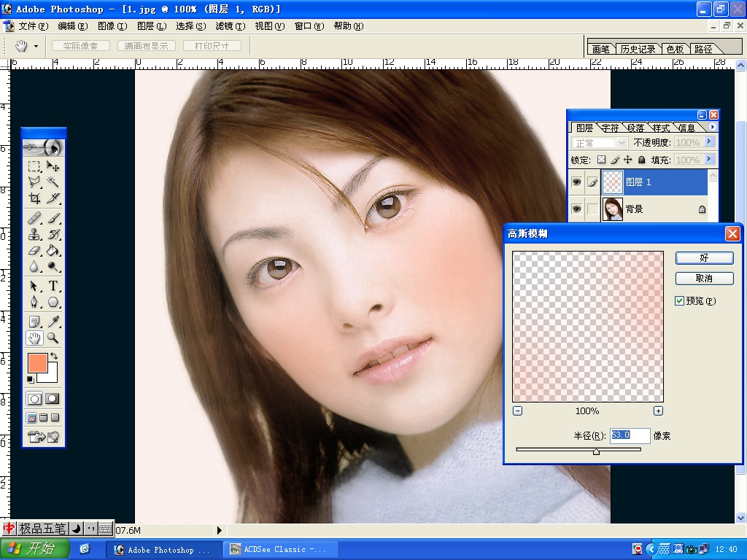The width and height of the screenshot is (747, 560).
Task: Switch to 历史记录 tab in palette well
Action: coord(638,49)
